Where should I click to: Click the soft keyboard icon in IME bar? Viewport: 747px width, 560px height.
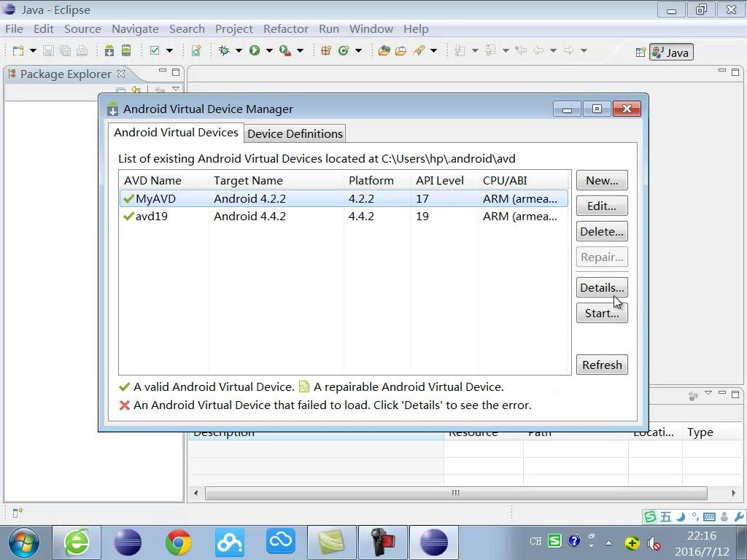[709, 517]
